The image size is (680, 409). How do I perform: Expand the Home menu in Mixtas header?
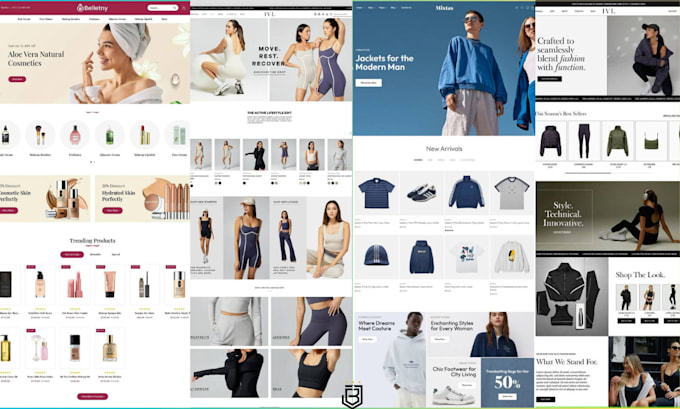(x=360, y=7)
